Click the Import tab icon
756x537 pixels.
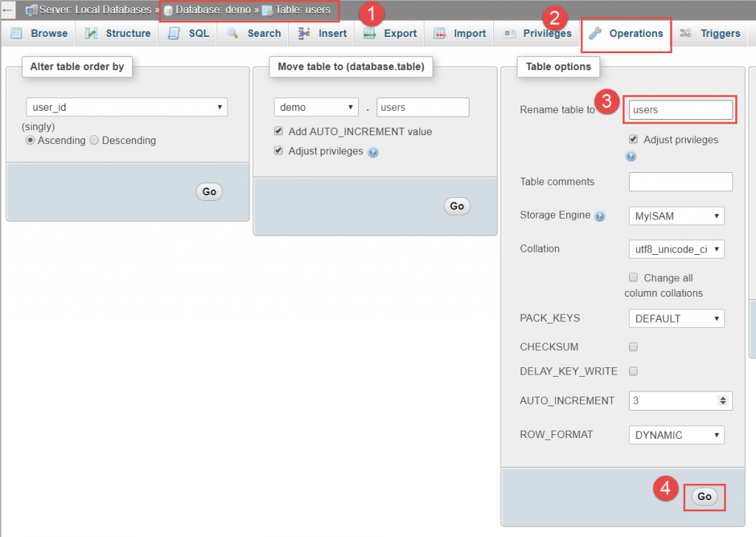coord(440,33)
